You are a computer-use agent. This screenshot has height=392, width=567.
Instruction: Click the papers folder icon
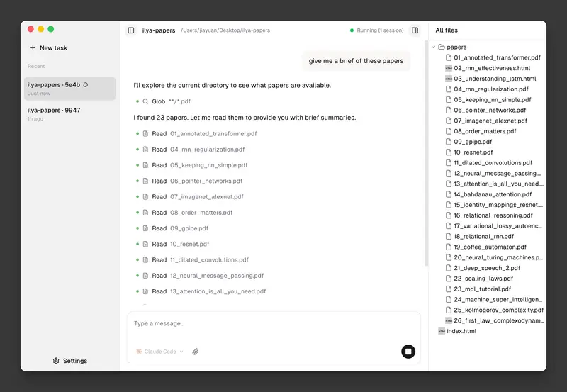click(x=442, y=47)
